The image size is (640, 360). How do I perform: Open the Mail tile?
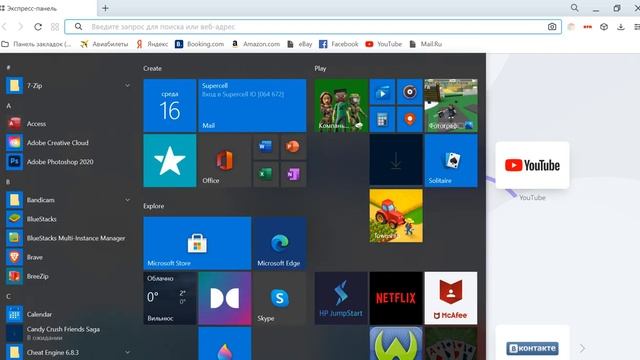point(252,106)
